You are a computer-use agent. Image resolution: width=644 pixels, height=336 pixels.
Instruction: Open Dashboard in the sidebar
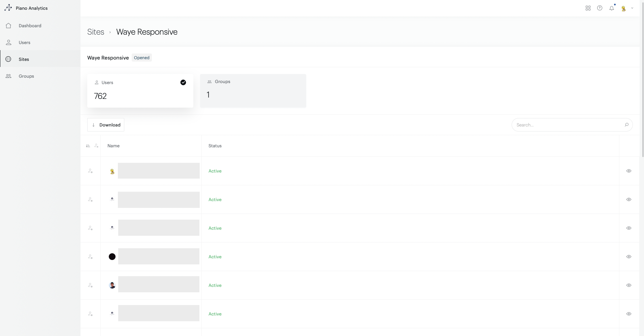pos(30,26)
